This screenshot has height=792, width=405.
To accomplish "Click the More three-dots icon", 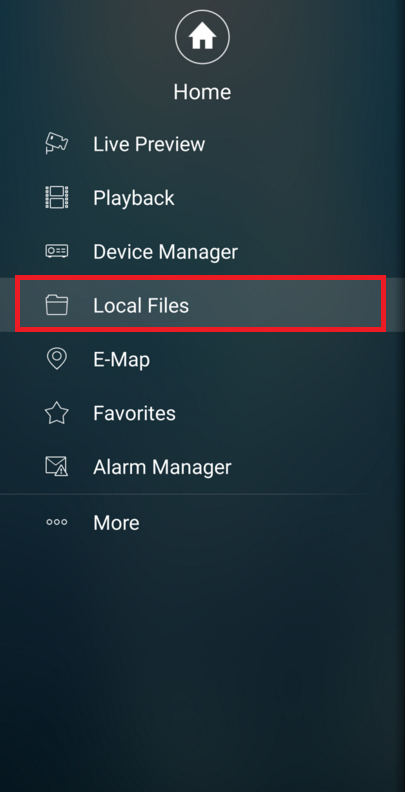I will click(57, 522).
